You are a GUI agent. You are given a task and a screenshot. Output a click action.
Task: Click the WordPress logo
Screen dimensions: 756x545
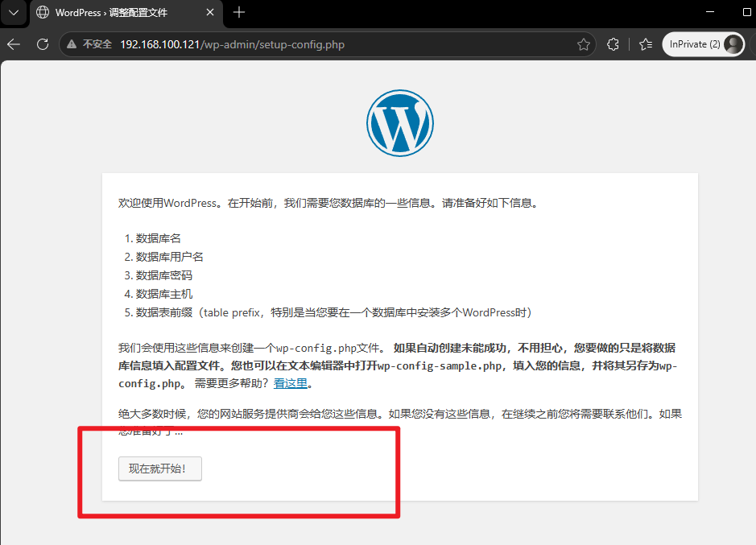pyautogui.click(x=399, y=123)
